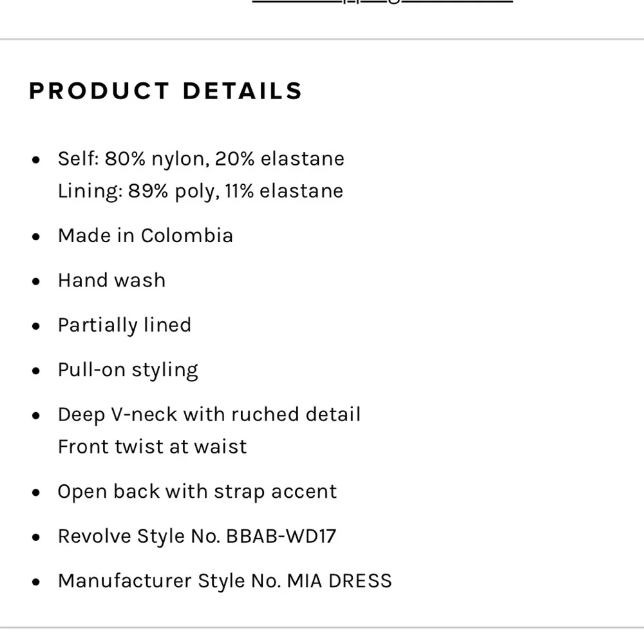Click the bullet beside 'Self: 80% nylon' line

pos(36,160)
